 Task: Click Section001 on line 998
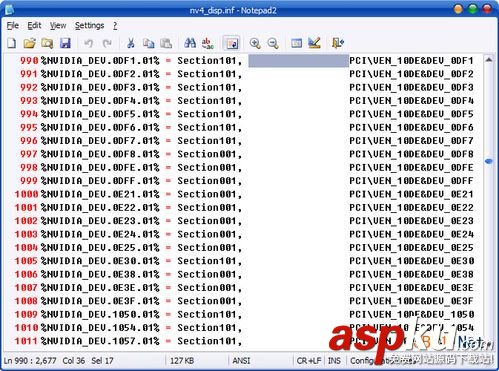(x=207, y=167)
